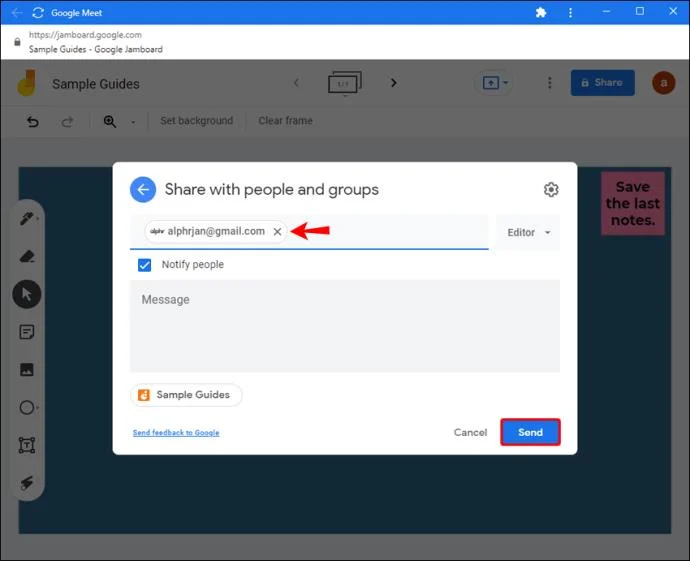Expand the zoom level dropdown
Image resolution: width=690 pixels, height=561 pixels.
133,122
